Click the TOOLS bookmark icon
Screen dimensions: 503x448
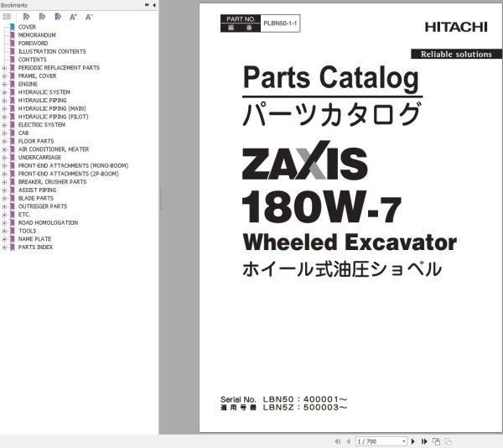coord(13,231)
